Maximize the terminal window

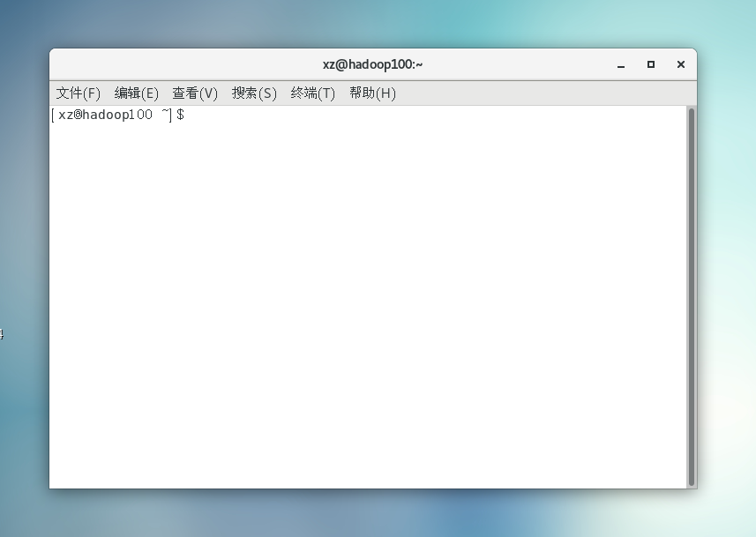coord(651,64)
